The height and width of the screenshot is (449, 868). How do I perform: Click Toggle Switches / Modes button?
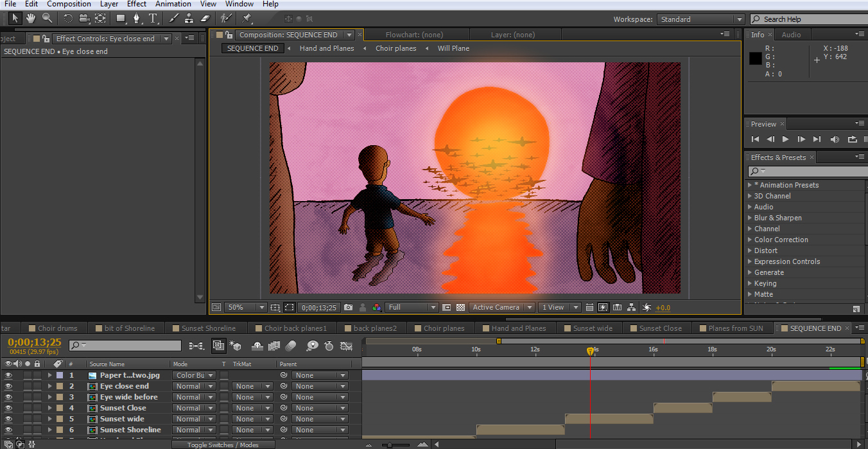click(x=223, y=445)
